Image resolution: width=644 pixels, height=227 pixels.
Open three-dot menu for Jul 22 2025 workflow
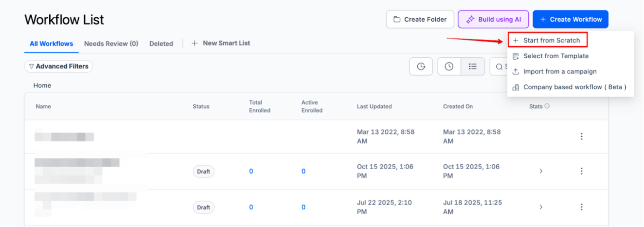click(x=581, y=207)
